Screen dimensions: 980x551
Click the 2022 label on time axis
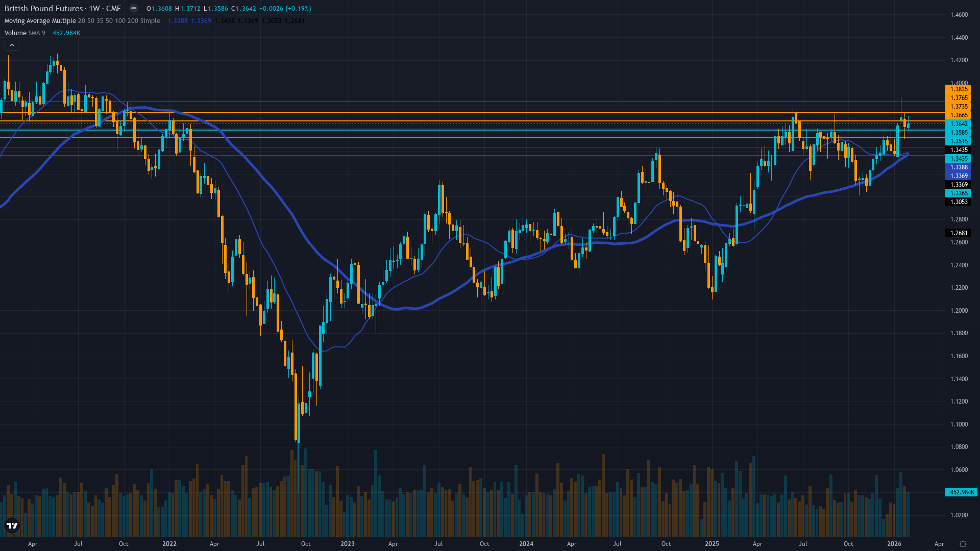point(169,544)
